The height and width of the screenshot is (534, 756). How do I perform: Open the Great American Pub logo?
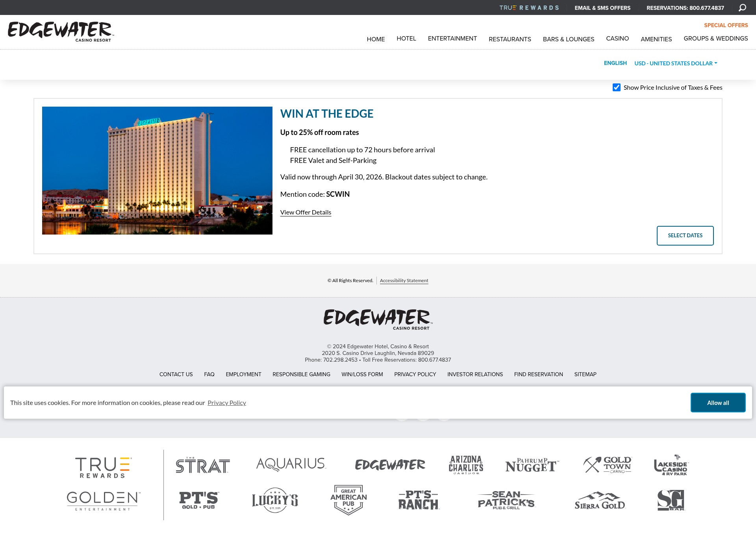tap(348, 500)
